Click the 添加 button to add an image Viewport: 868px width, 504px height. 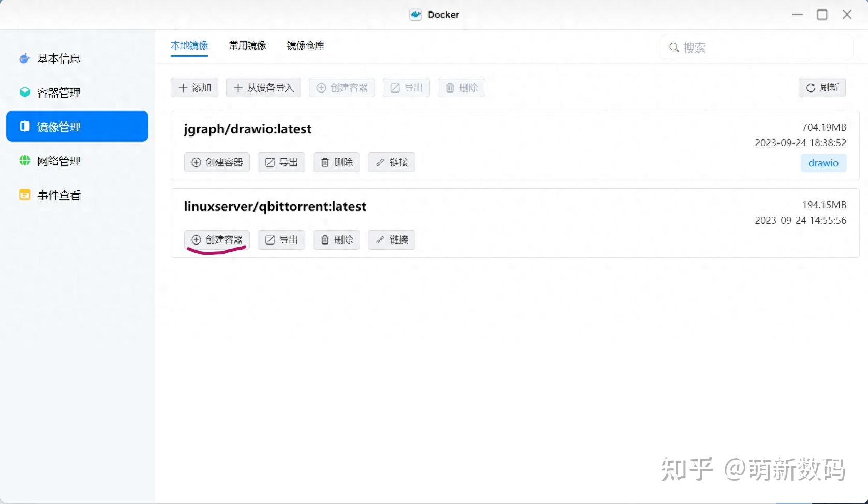[x=194, y=87]
